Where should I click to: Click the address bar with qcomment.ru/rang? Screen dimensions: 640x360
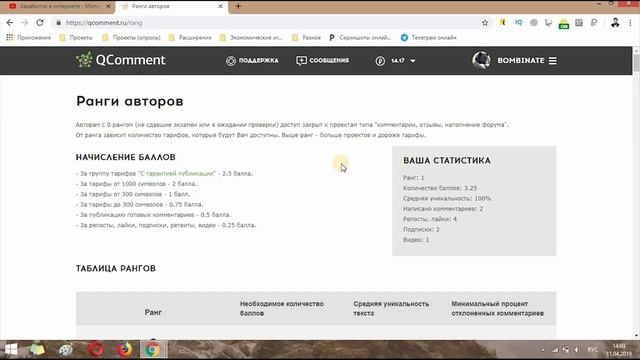[269, 23]
